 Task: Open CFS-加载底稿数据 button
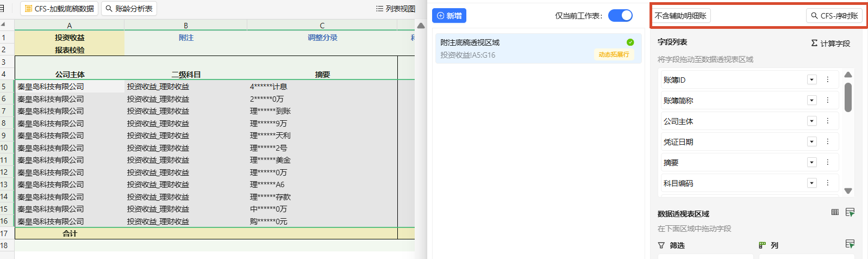coord(59,9)
